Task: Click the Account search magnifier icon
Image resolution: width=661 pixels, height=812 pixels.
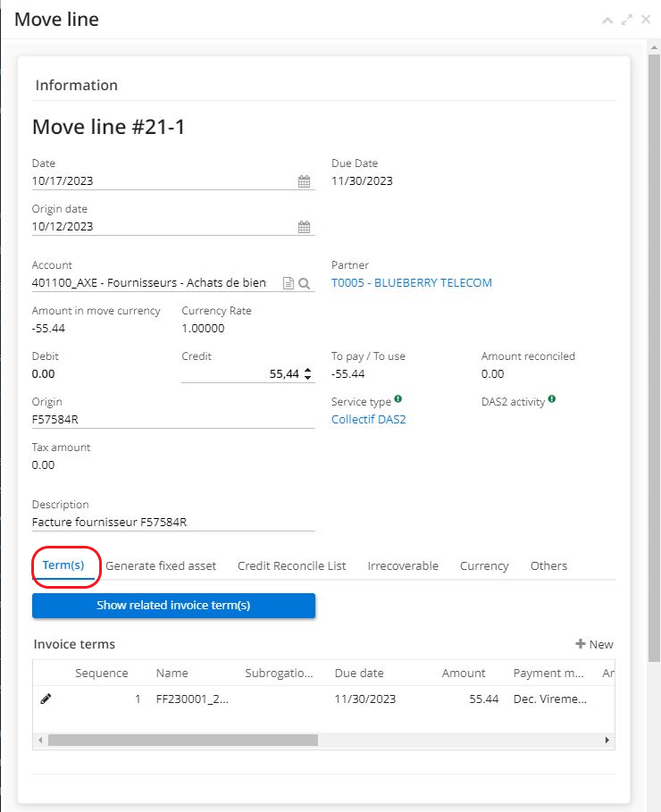Action: [304, 283]
